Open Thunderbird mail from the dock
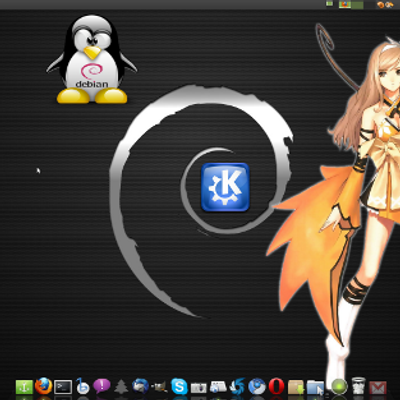Screen dimensions: 400x400 140,387
